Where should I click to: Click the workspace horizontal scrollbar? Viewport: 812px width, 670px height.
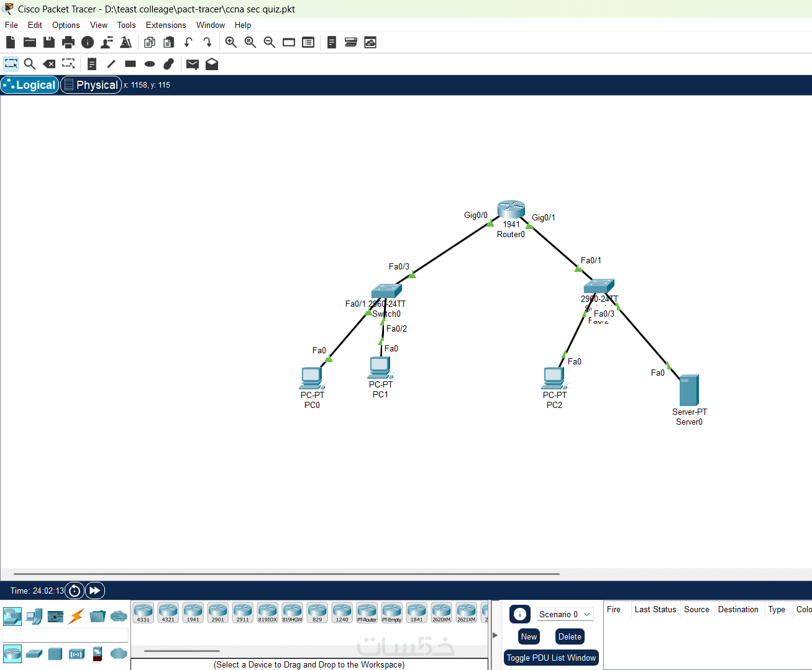(x=286, y=574)
